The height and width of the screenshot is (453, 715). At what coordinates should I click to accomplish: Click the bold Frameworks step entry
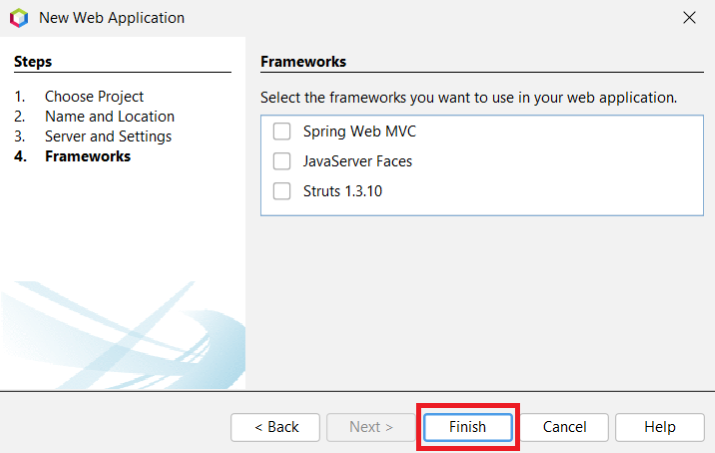point(87,156)
